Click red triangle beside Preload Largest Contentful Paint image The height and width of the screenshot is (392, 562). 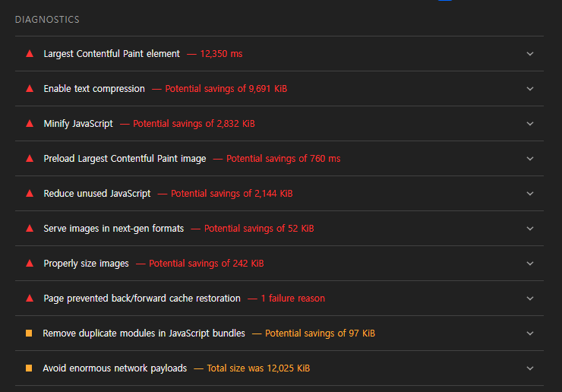(30, 159)
